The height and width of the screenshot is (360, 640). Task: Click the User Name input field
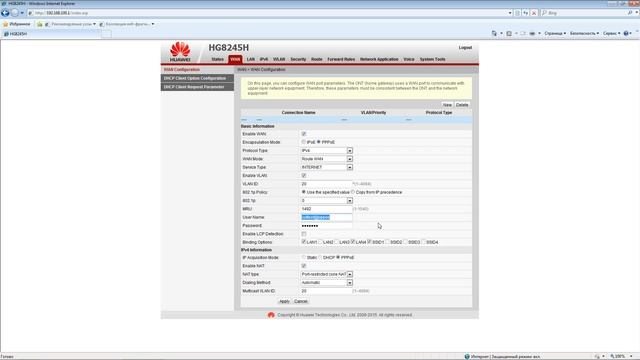click(326, 217)
